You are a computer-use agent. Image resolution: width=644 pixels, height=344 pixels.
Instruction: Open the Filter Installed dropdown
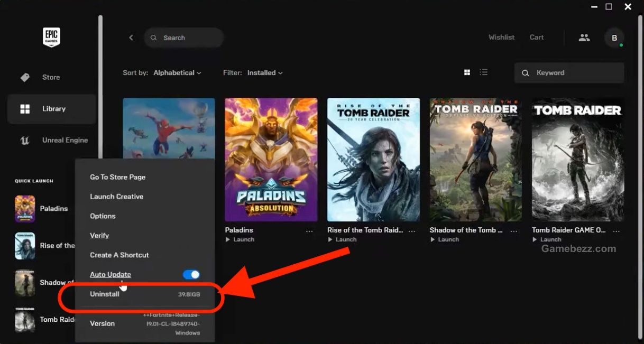pos(265,73)
